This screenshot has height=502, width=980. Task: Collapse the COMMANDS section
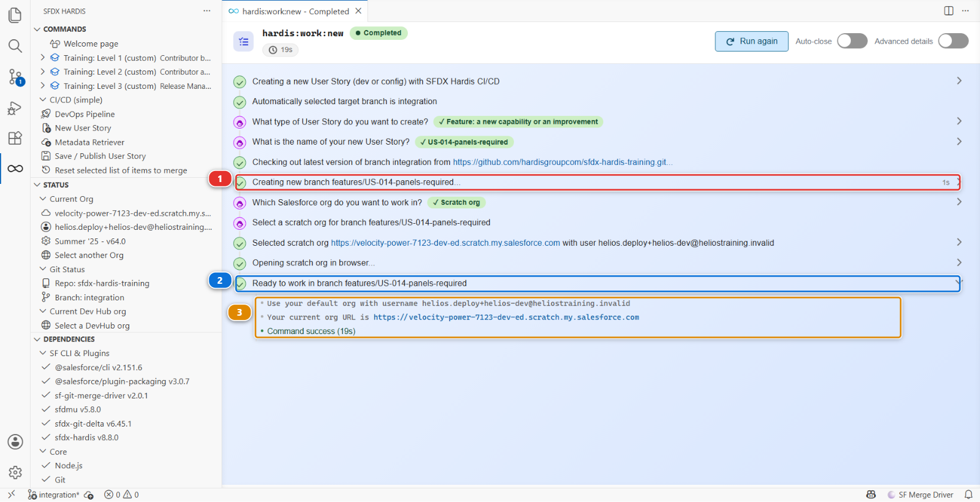tap(37, 29)
